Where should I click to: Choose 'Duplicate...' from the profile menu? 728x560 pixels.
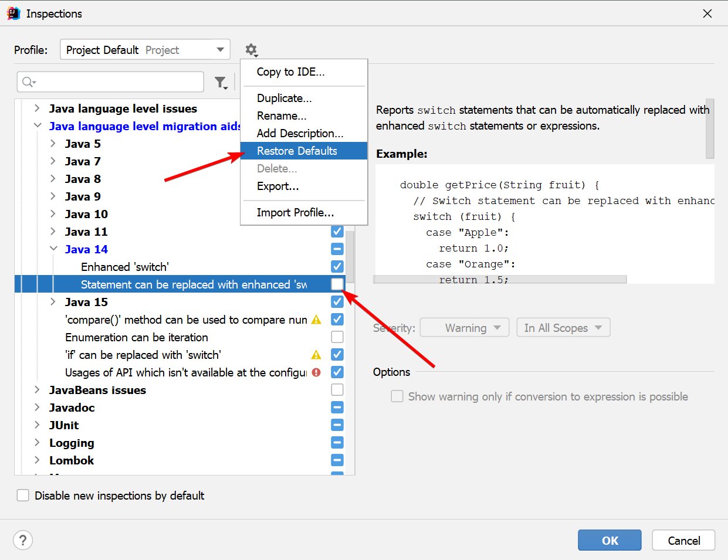pos(304,98)
